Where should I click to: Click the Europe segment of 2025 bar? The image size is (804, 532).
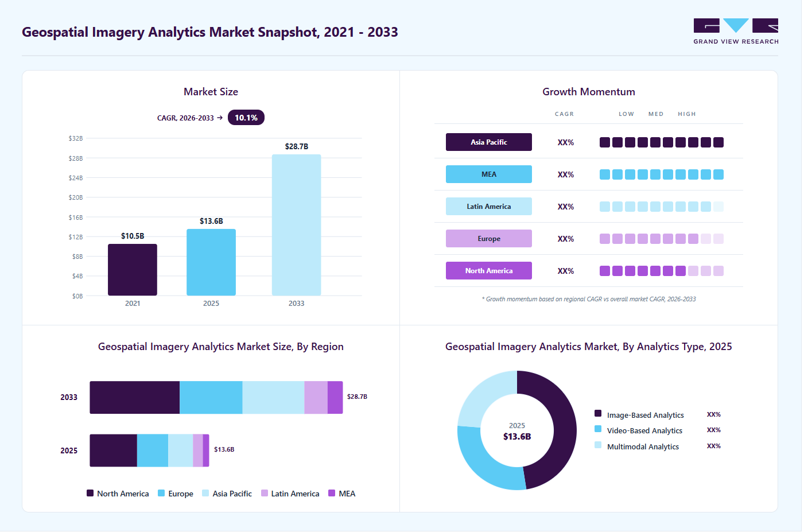click(153, 451)
